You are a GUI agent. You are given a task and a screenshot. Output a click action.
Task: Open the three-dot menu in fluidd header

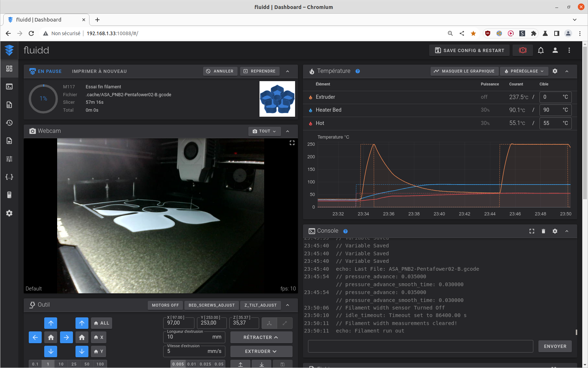click(x=569, y=50)
